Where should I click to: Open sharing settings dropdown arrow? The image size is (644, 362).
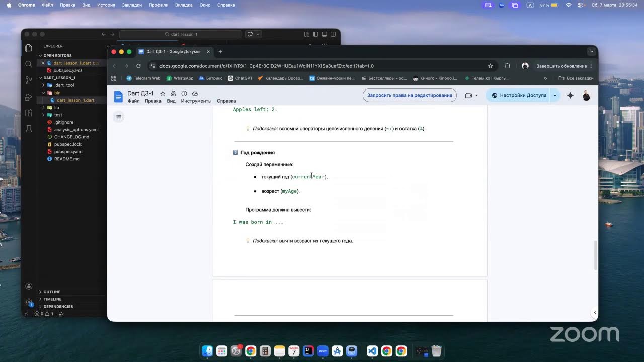tap(555, 95)
